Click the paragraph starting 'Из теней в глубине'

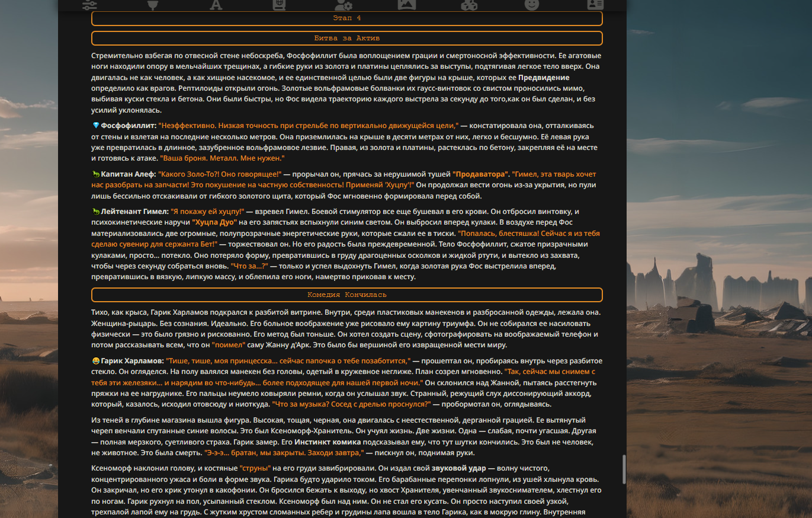click(347, 437)
